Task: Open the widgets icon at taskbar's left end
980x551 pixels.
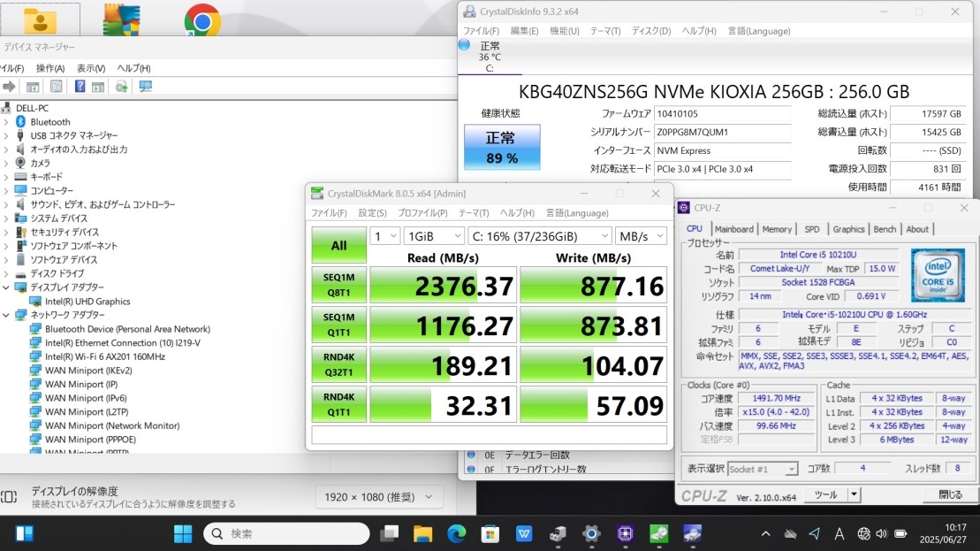Action: (25, 533)
